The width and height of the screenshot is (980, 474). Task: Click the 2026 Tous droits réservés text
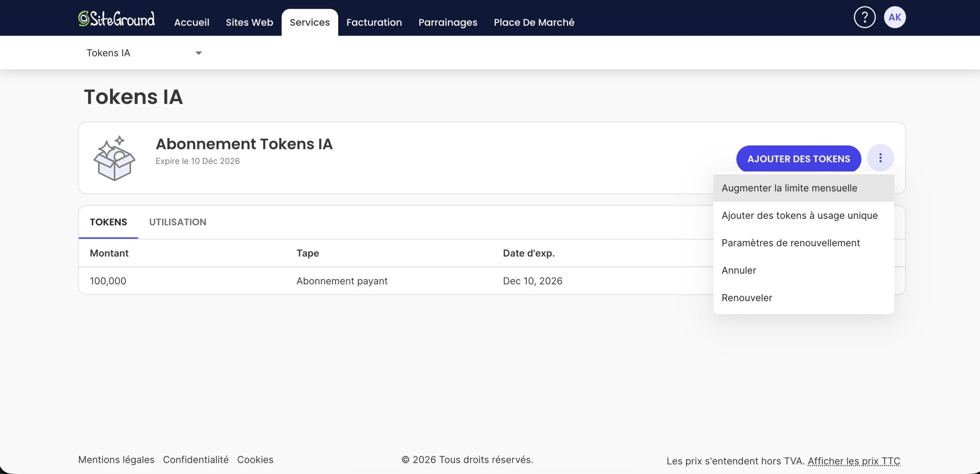tap(467, 459)
